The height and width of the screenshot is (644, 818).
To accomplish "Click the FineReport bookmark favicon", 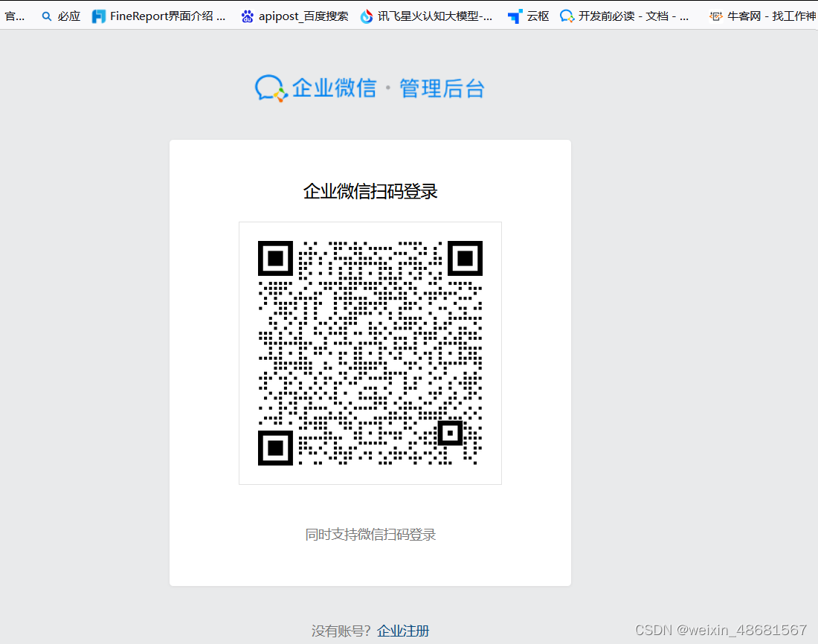I will pyautogui.click(x=99, y=16).
